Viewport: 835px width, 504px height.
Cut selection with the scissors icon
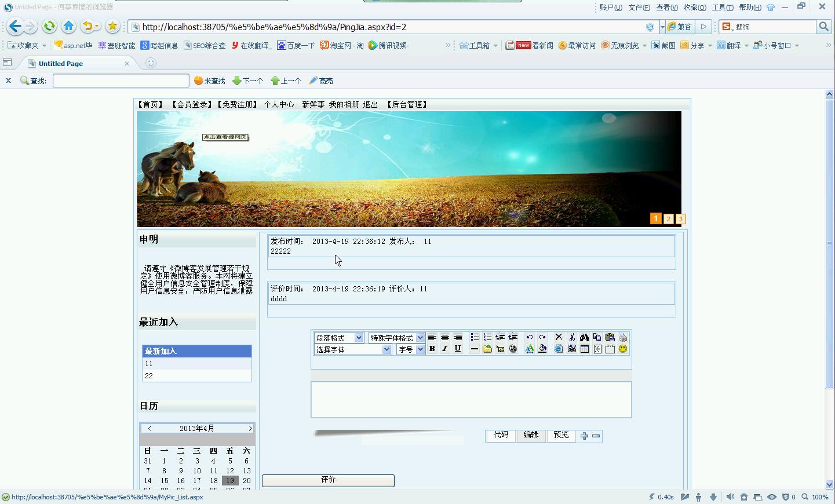(572, 337)
